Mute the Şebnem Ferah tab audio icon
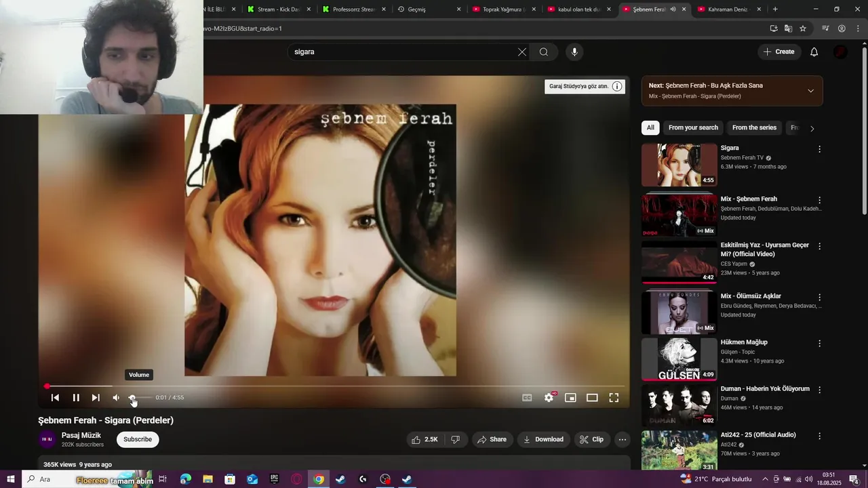This screenshot has height=488, width=868. tap(673, 9)
